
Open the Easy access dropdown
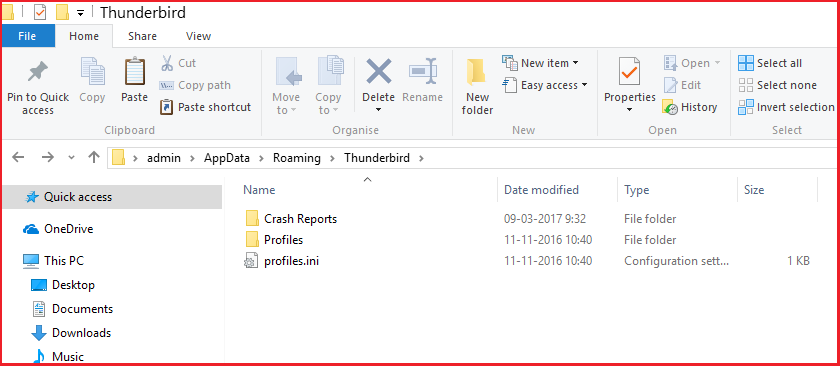[x=545, y=85]
